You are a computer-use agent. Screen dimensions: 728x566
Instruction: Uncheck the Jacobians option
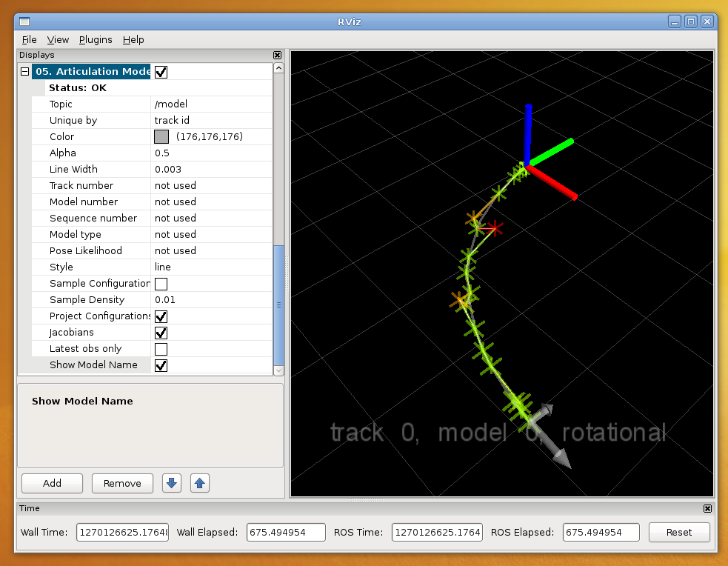[x=161, y=333]
